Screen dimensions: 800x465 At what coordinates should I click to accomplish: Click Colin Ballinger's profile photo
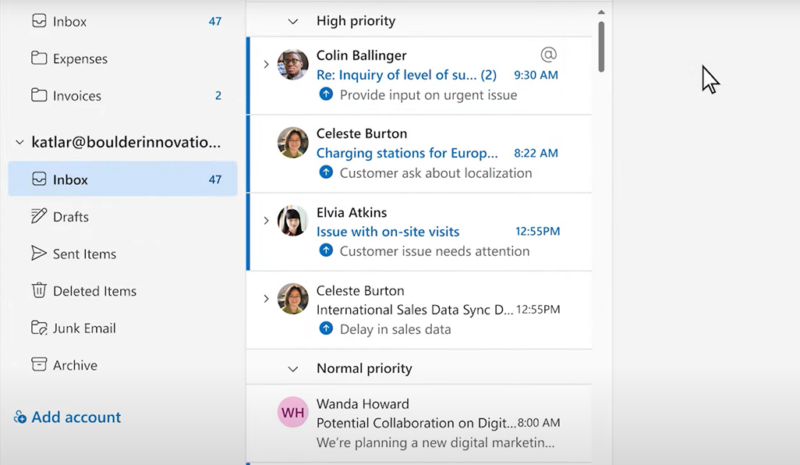(293, 64)
